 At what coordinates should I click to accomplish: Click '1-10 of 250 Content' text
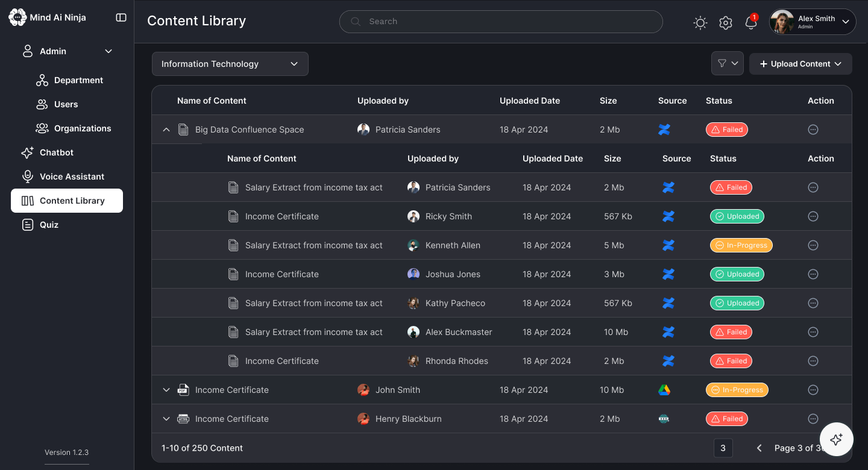click(202, 448)
